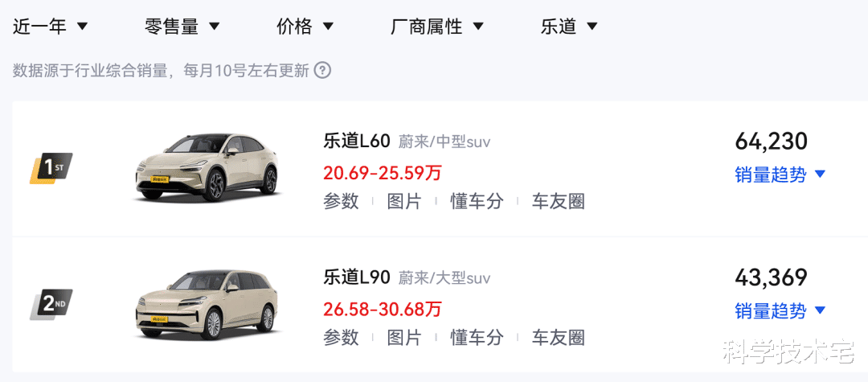Expand the 厂商属性 dropdown
This screenshot has width=868, height=382.
[436, 27]
